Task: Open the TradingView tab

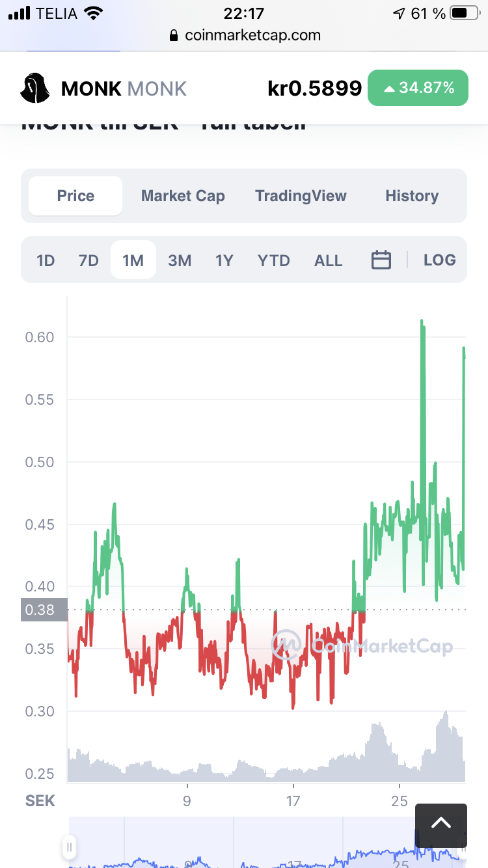Action: [301, 196]
